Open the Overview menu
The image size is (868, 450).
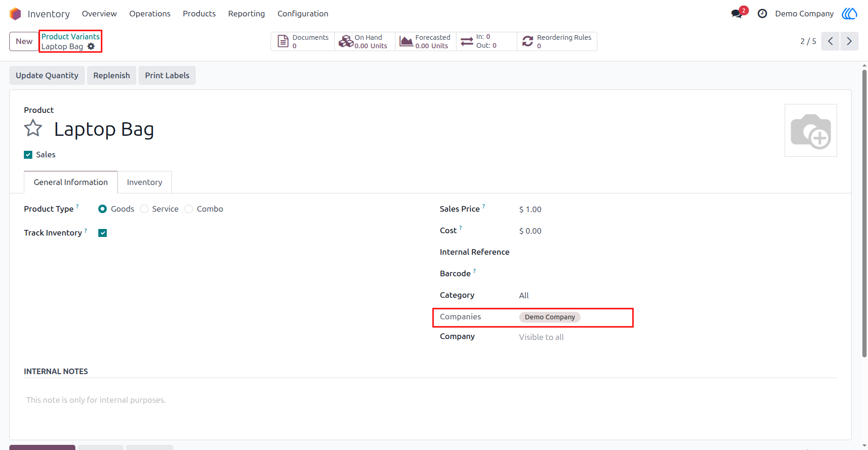(99, 14)
